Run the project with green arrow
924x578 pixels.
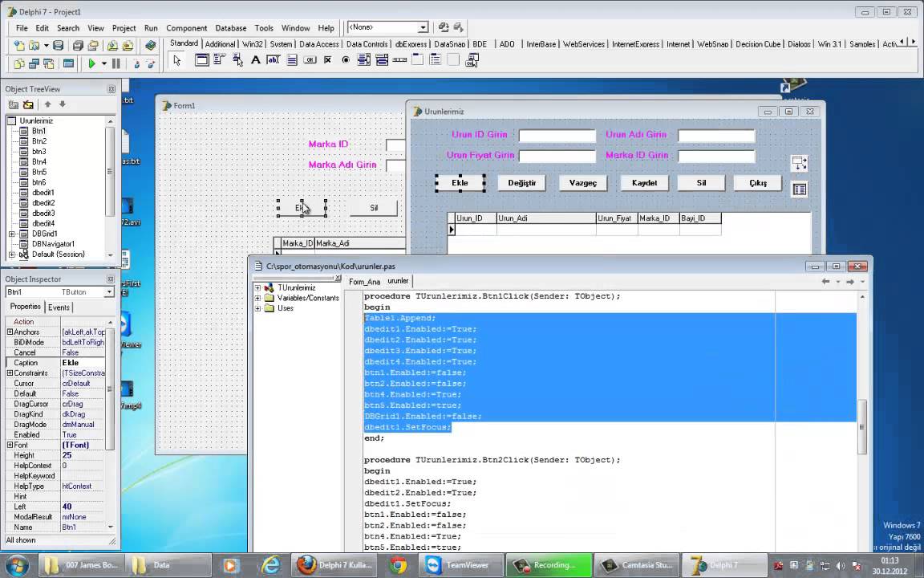pyautogui.click(x=92, y=63)
